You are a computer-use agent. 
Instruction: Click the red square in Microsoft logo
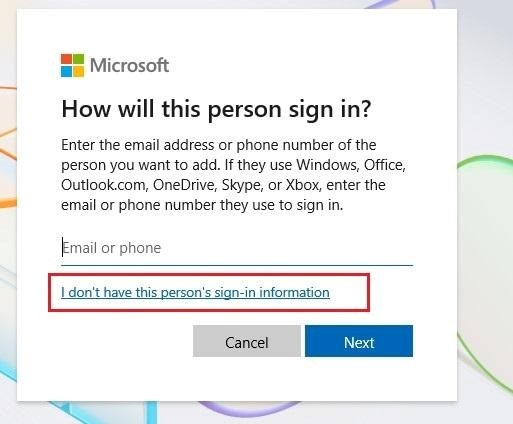click(x=66, y=59)
